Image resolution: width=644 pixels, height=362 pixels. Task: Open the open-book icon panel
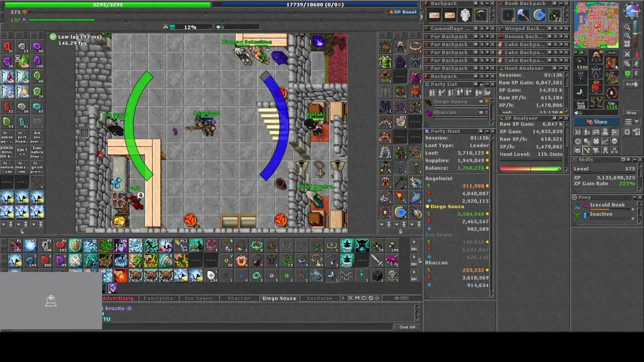(x=596, y=132)
